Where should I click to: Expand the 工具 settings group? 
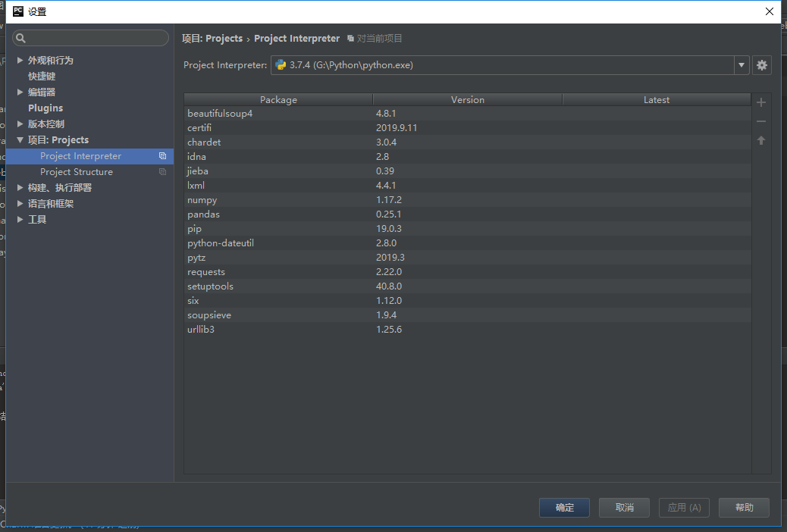[x=20, y=219]
